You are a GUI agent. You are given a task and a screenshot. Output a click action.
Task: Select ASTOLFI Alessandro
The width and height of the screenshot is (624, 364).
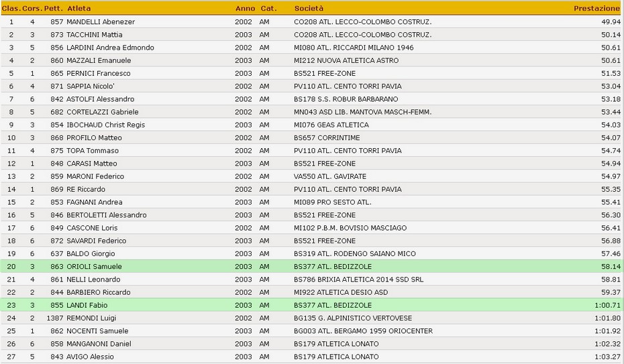(x=100, y=99)
